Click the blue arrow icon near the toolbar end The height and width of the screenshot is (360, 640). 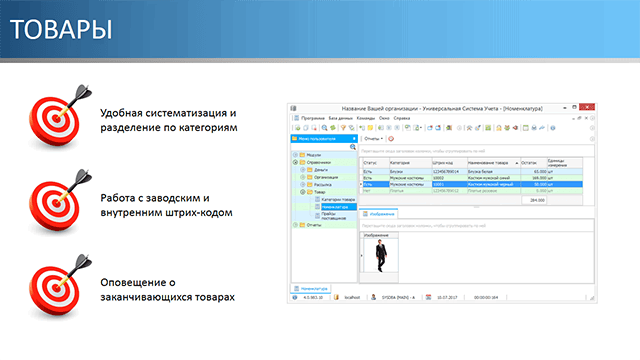coord(542,128)
